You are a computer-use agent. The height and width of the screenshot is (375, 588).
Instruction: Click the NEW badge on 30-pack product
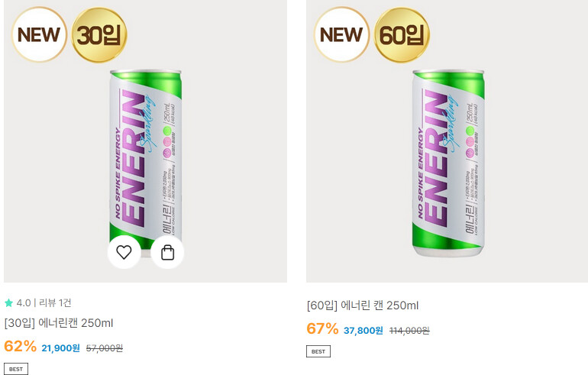[x=39, y=34]
